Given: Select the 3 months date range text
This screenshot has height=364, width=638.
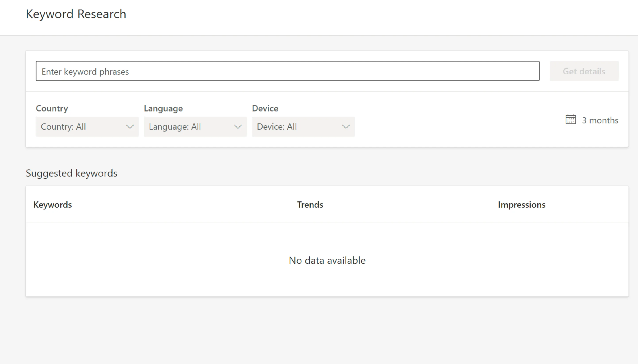Looking at the screenshot, I should (x=600, y=120).
